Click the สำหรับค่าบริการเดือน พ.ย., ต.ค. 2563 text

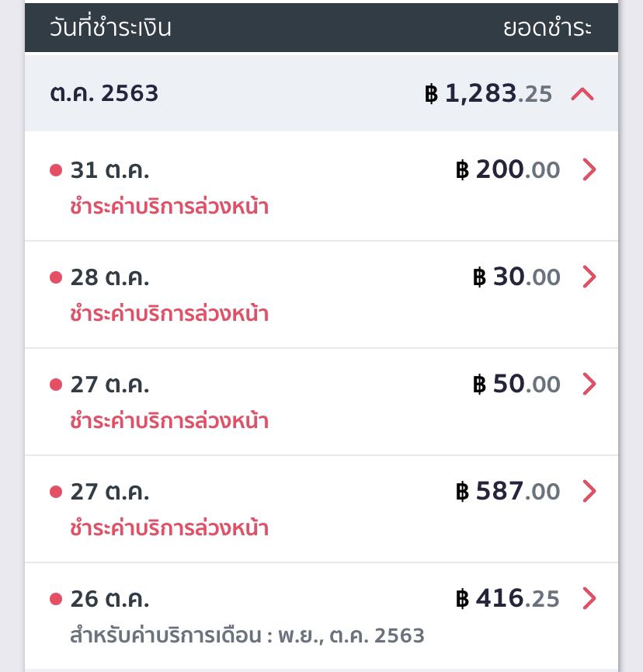[x=247, y=635]
